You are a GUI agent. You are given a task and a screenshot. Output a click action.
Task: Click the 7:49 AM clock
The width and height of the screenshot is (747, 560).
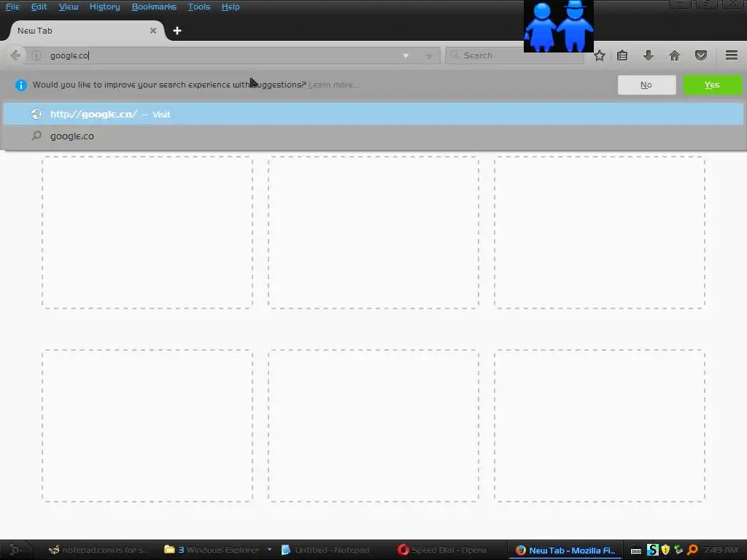[720, 550]
